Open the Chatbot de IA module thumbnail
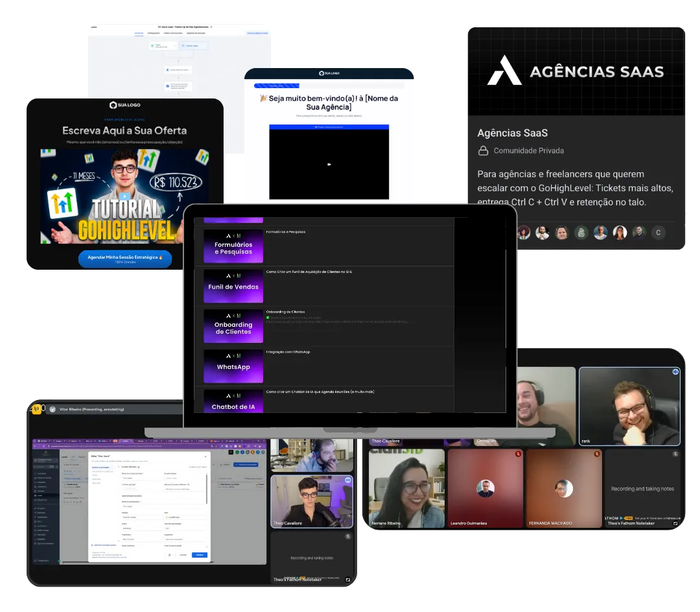Viewport: 700px width, 612px height. coord(233,401)
